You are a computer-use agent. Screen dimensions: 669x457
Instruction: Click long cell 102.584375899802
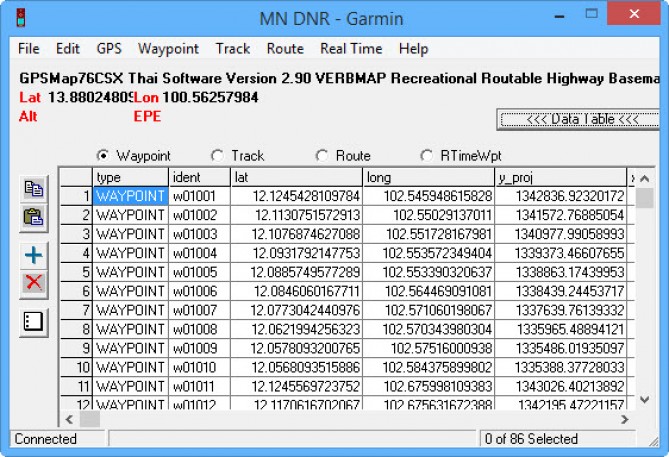click(x=428, y=367)
